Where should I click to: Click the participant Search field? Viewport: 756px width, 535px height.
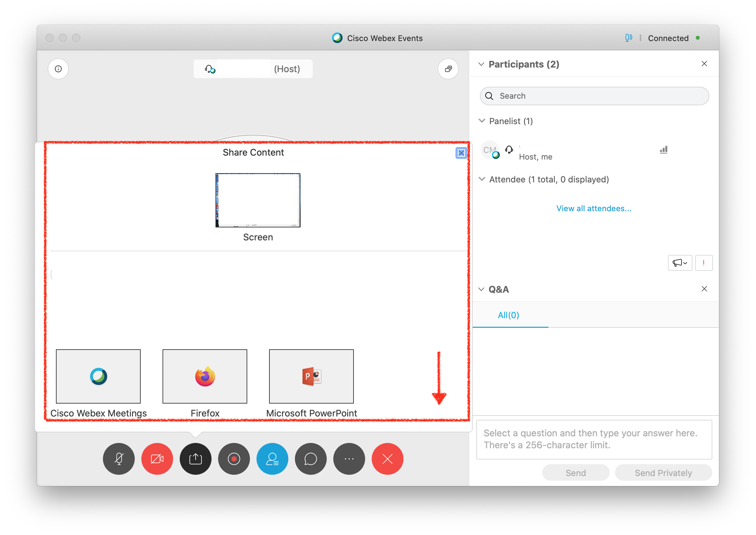pos(594,96)
